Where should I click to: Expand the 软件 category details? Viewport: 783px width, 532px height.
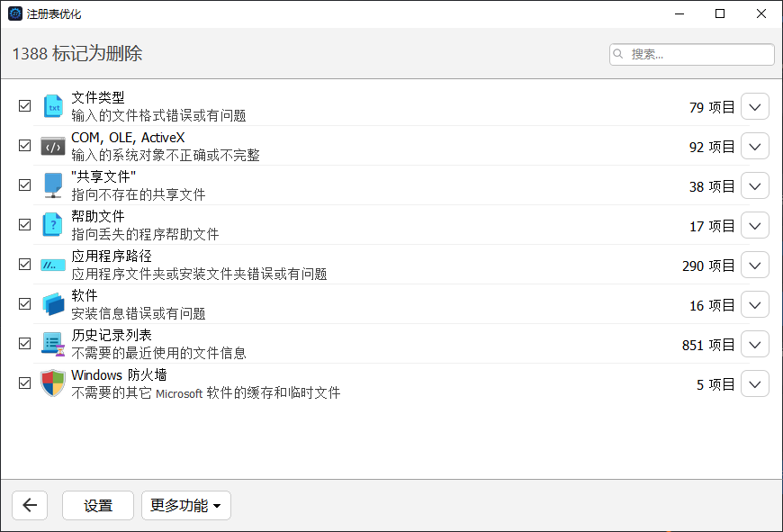point(754,304)
